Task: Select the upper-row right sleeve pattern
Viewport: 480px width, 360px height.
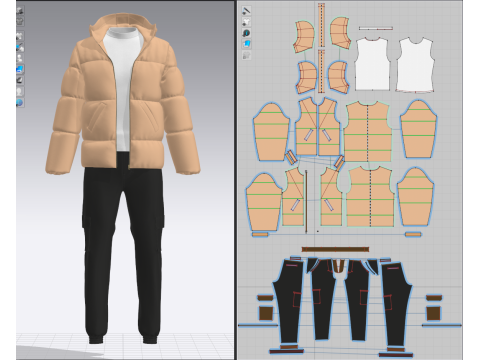Action: pos(419,129)
